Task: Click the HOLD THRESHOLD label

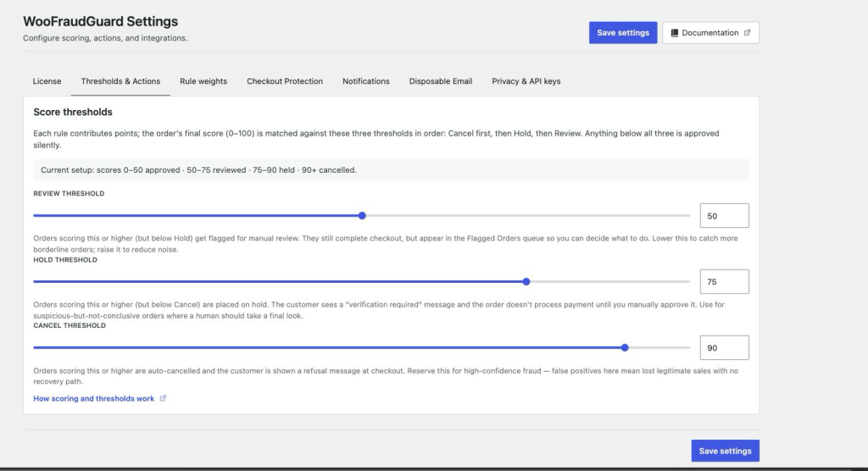Action: [x=65, y=259]
